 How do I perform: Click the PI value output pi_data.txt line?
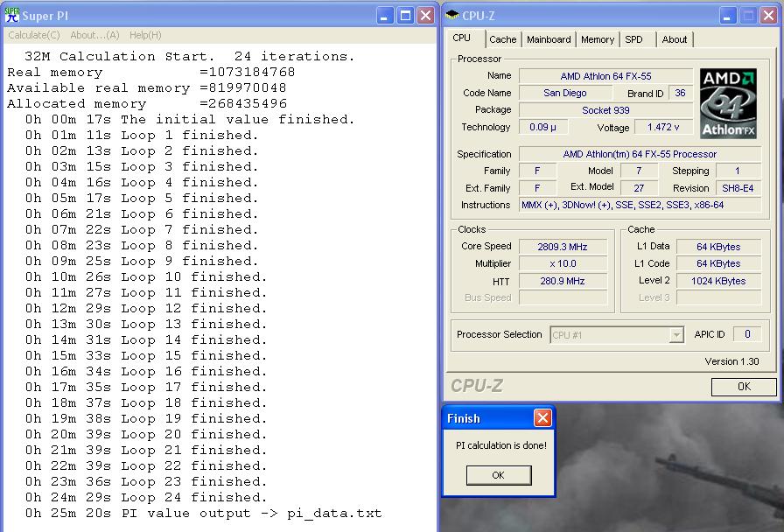pos(204,514)
